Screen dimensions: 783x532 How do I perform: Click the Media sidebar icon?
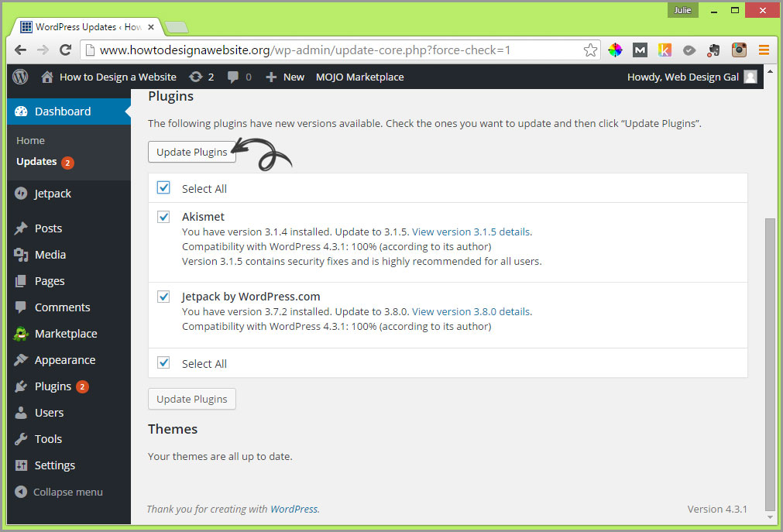[x=21, y=255]
